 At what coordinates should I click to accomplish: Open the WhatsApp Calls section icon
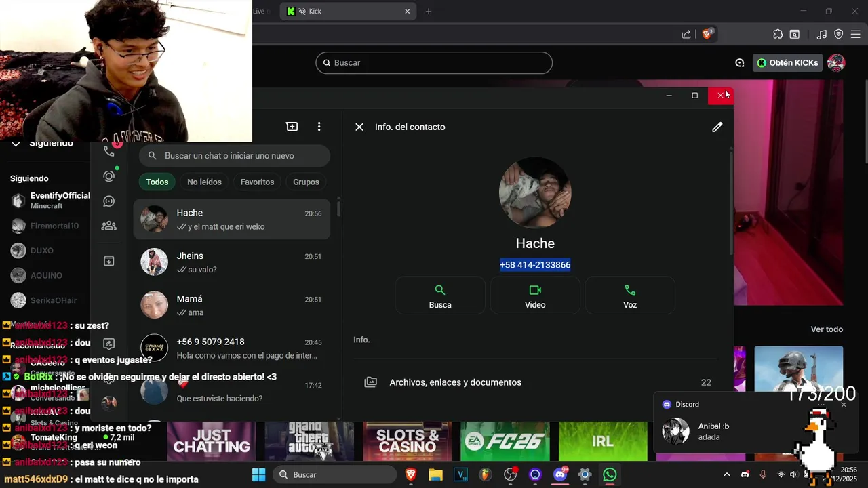[108, 150]
